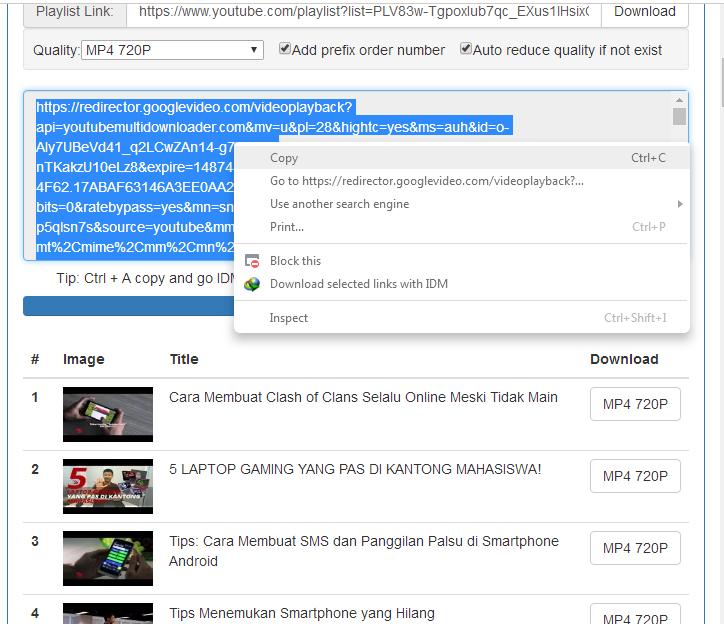This screenshot has width=724, height=624.
Task: Toggle Add prefix order number checkbox
Action: pos(285,49)
